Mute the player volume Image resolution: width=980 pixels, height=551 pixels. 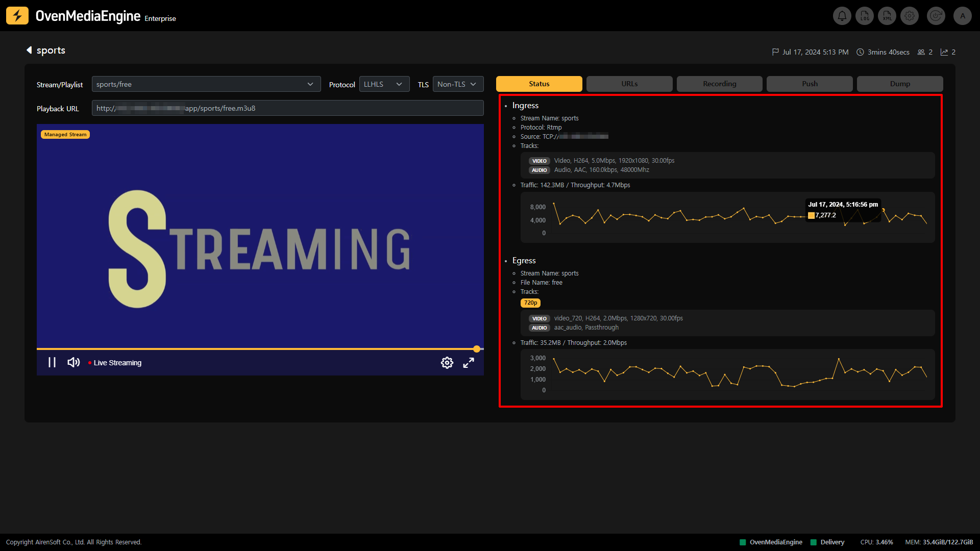coord(73,362)
